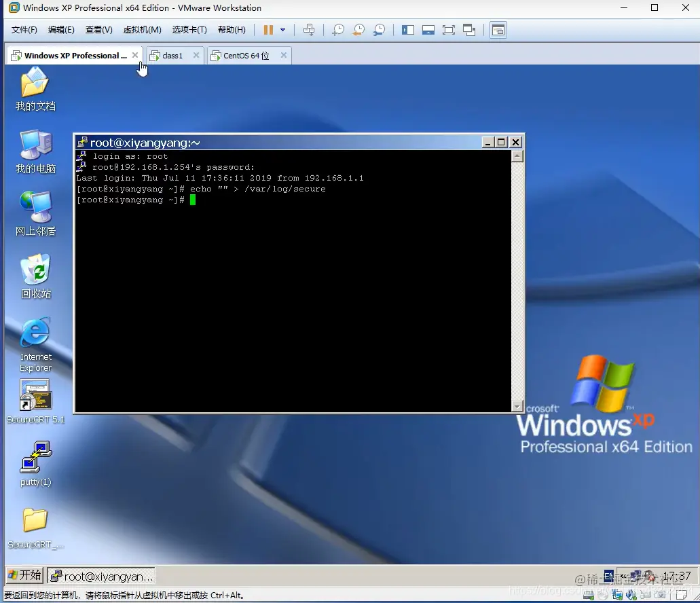This screenshot has height=603, width=700.
Task: Click the network adapter device status icon
Action: (x=617, y=595)
